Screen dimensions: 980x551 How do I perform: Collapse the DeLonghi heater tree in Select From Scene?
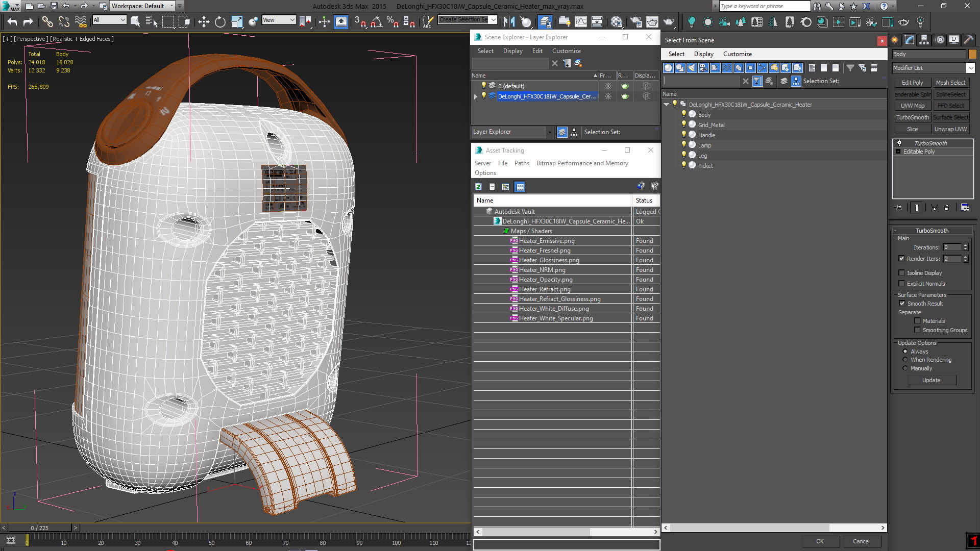(666, 105)
